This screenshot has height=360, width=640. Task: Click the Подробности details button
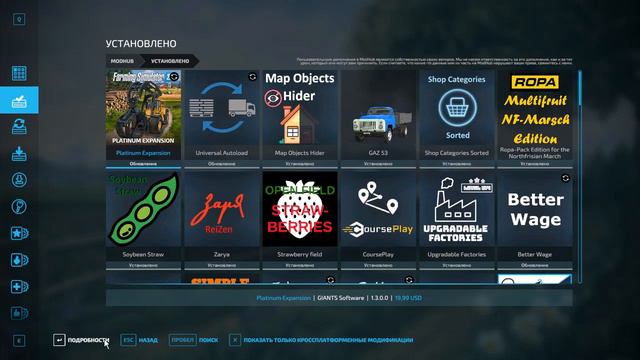pyautogui.click(x=81, y=340)
